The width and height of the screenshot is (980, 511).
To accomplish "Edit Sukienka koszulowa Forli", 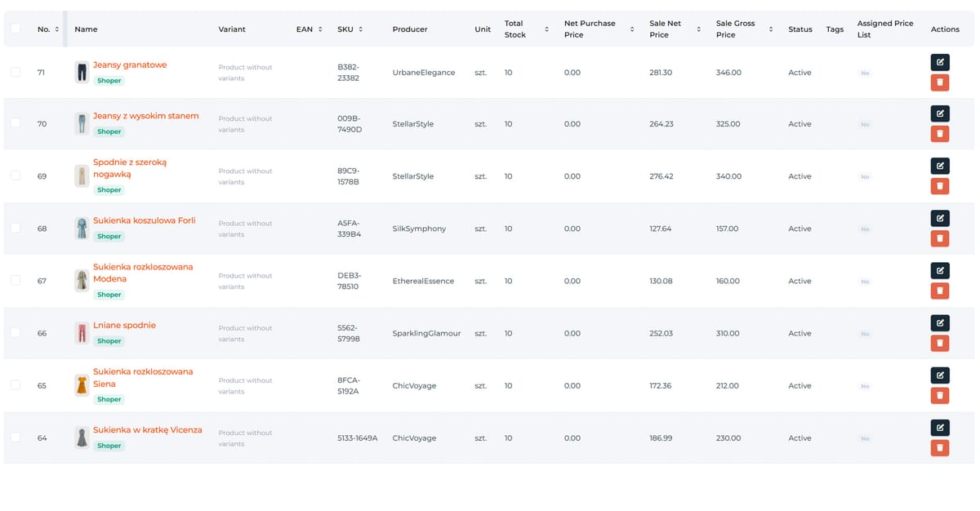I will [x=940, y=218].
